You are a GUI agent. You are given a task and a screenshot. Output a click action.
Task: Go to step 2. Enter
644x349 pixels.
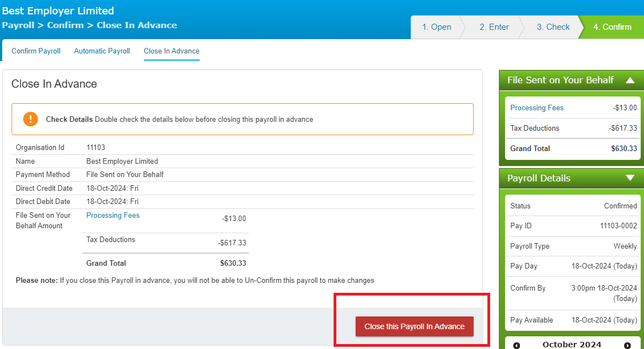[494, 27]
